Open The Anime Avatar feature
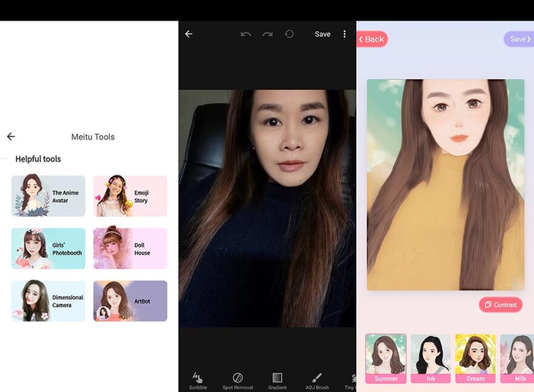Viewport: 534px width, 392px height. pyautogui.click(x=48, y=196)
